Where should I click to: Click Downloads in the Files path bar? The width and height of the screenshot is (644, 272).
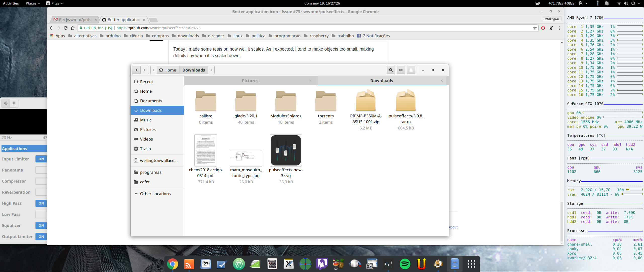click(194, 70)
